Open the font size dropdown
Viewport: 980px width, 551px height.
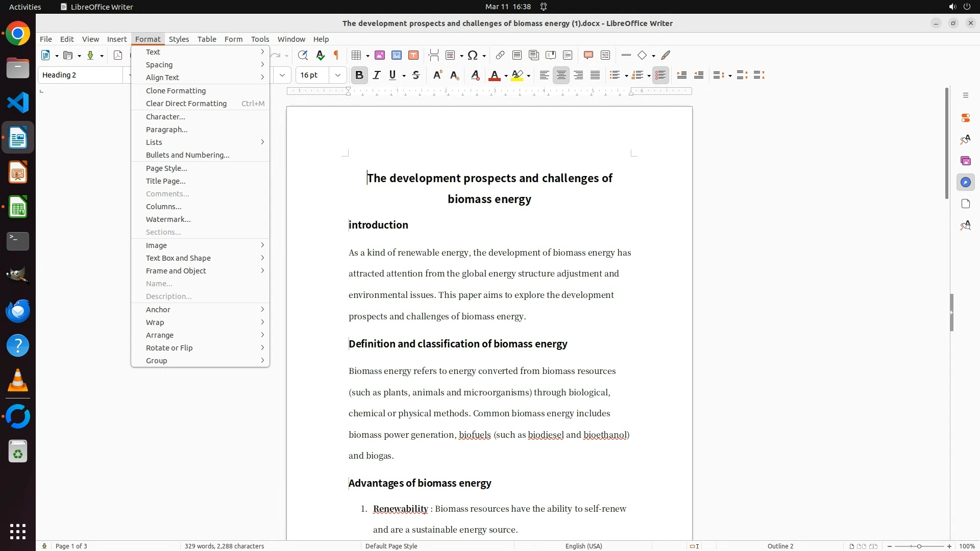337,75
